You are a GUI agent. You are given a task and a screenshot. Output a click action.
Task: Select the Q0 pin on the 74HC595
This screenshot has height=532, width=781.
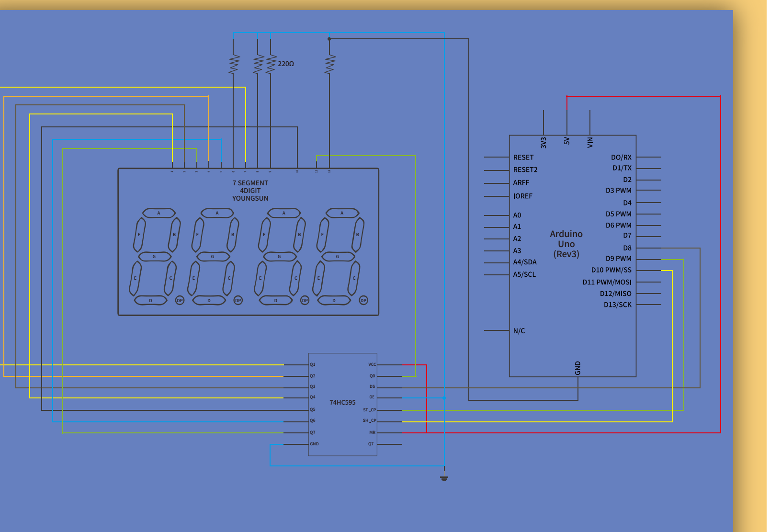[373, 376]
